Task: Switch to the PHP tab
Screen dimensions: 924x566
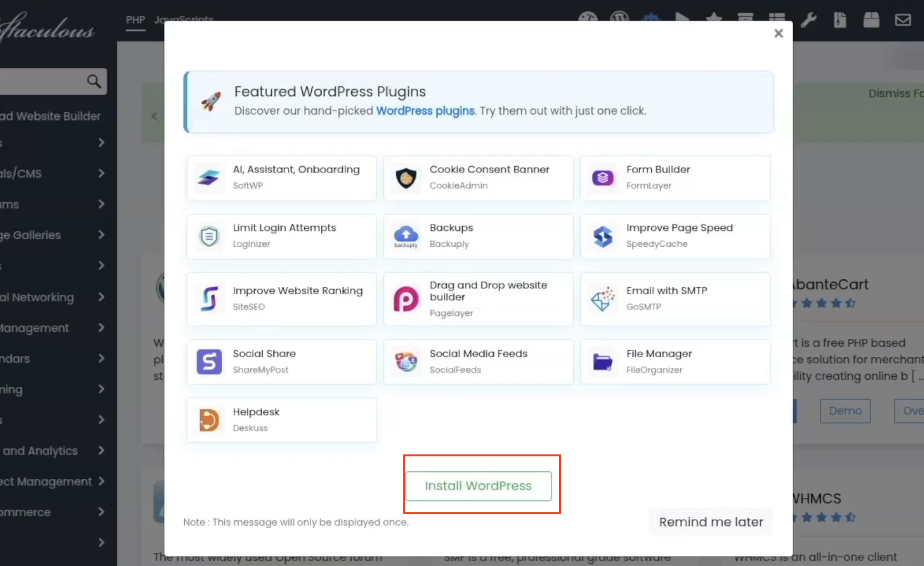Action: 135,20
